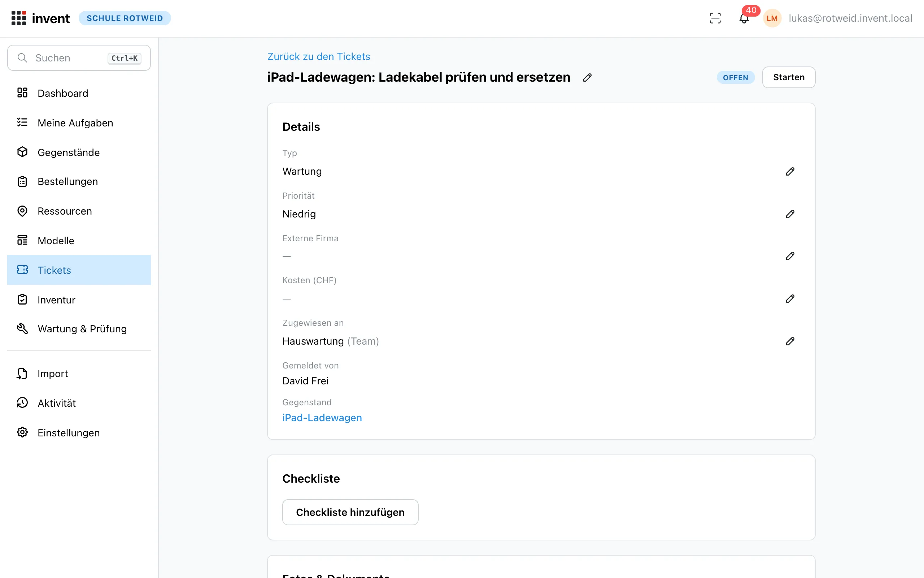
Task: Go to Dashboard
Action: pyautogui.click(x=79, y=93)
